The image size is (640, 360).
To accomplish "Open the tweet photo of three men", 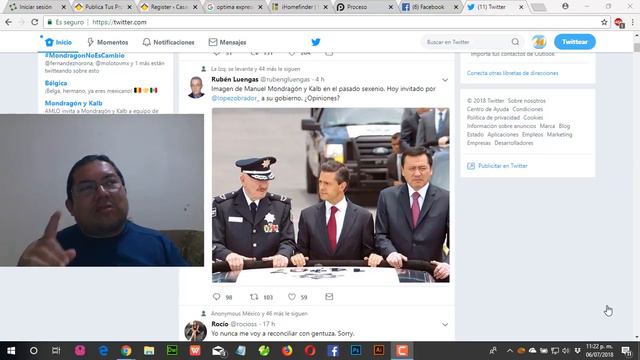I will (x=331, y=195).
